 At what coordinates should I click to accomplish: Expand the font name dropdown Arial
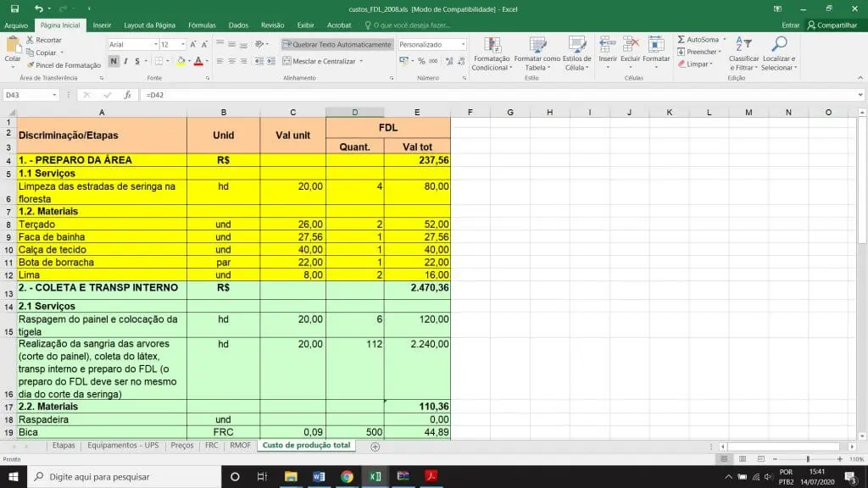click(x=155, y=44)
